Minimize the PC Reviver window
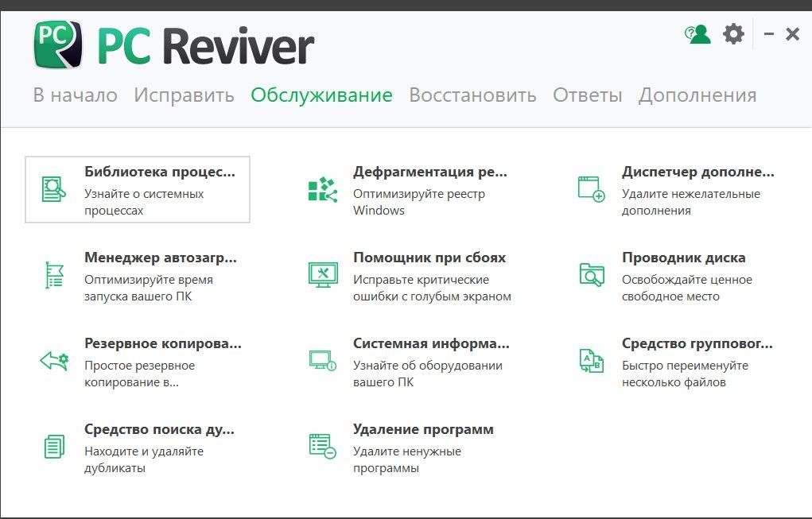The height and width of the screenshot is (519, 812). tap(769, 34)
